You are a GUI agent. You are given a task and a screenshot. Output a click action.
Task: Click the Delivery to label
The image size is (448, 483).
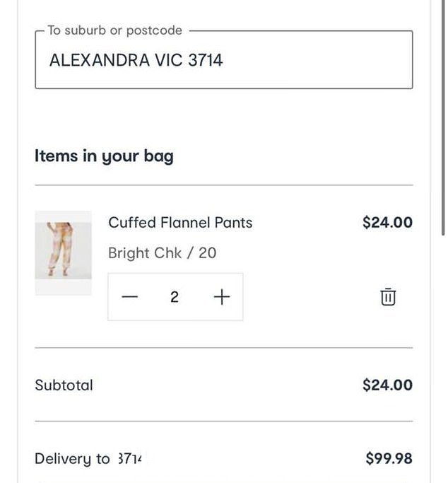(72, 459)
